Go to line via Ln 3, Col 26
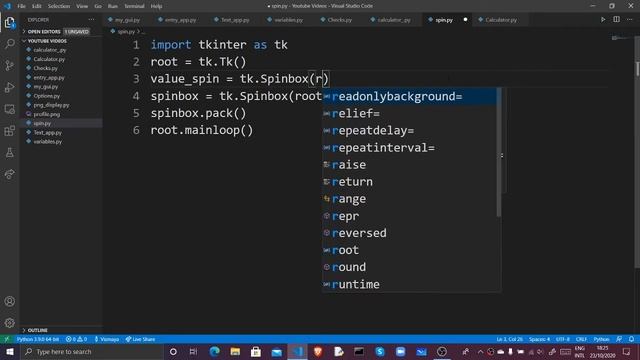The height and width of the screenshot is (360, 640). pyautogui.click(x=509, y=339)
